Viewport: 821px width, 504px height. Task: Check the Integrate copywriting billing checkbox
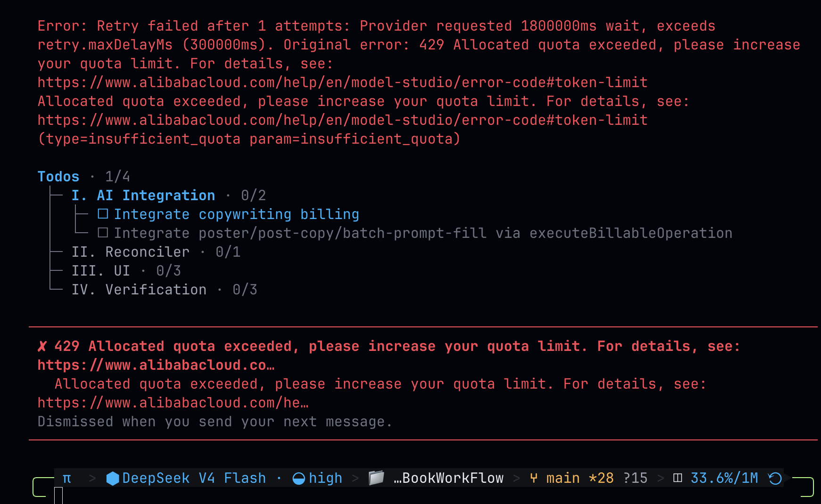103,214
